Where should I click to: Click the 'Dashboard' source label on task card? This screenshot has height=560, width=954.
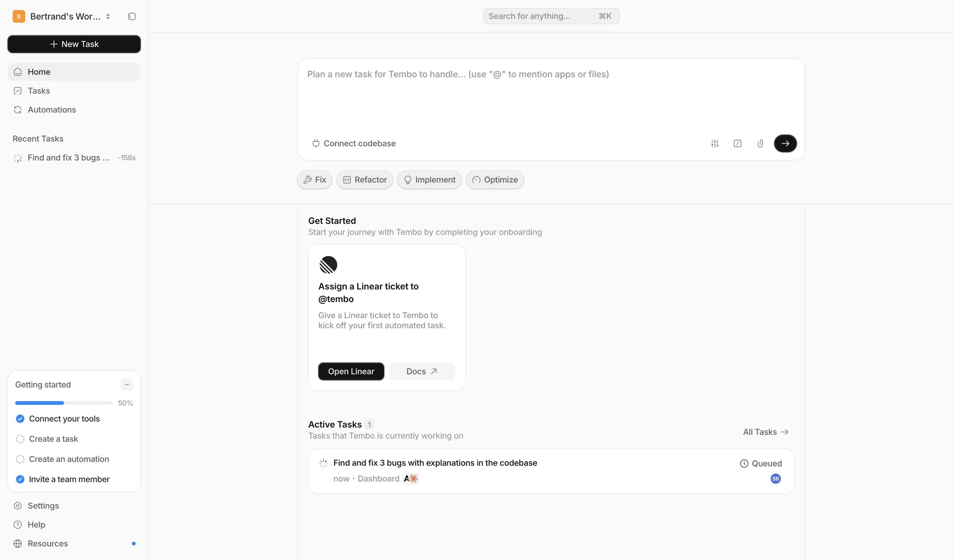[x=378, y=479]
